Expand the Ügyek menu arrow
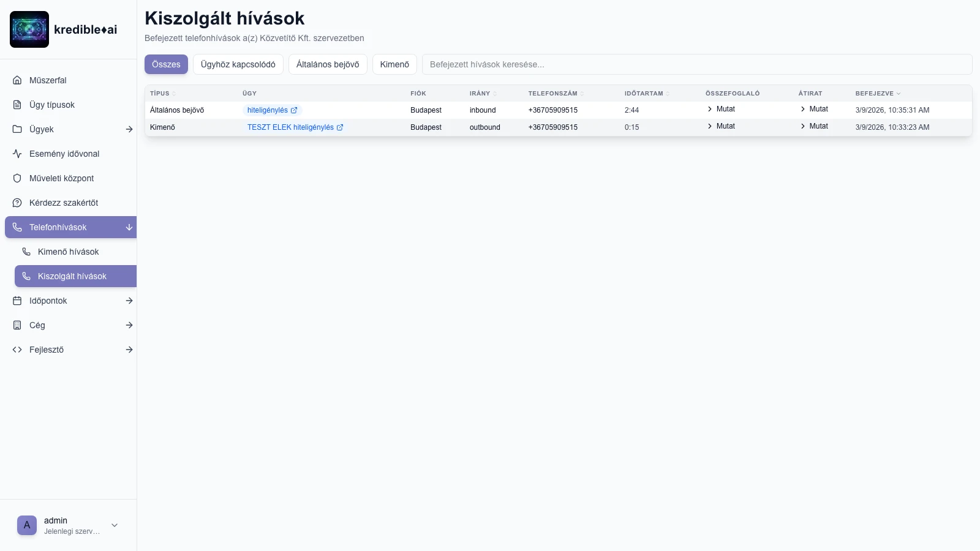Image resolution: width=980 pixels, height=551 pixels. pos(129,129)
